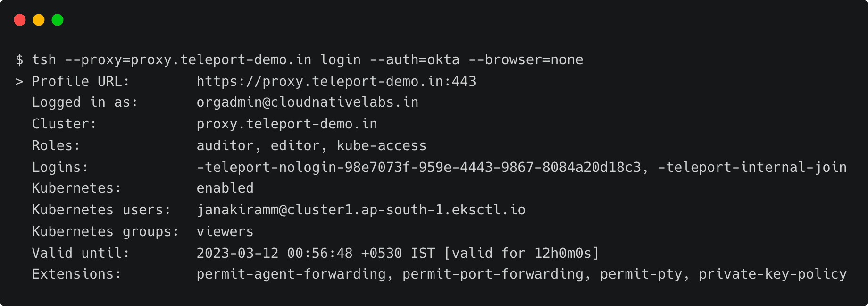The width and height of the screenshot is (868, 306).
Task: Click the janakiramm@cluster1.ap-south-1.eksctl.io user
Action: 361,210
